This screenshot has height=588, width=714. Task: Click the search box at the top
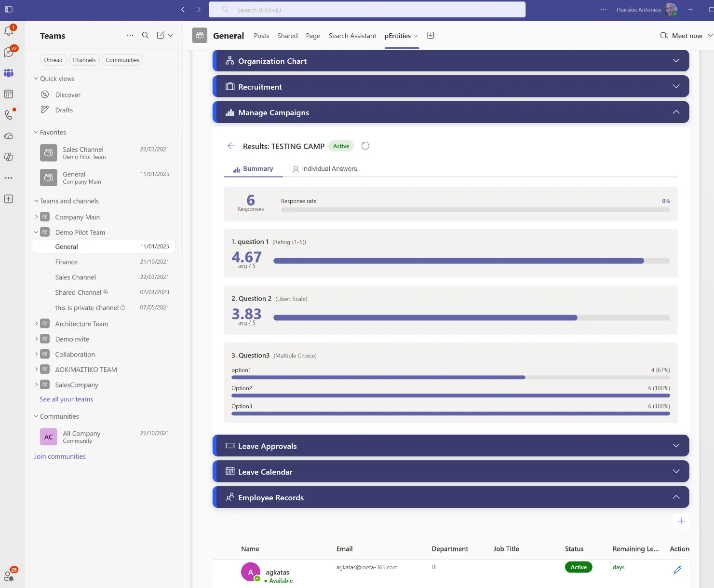(x=367, y=10)
